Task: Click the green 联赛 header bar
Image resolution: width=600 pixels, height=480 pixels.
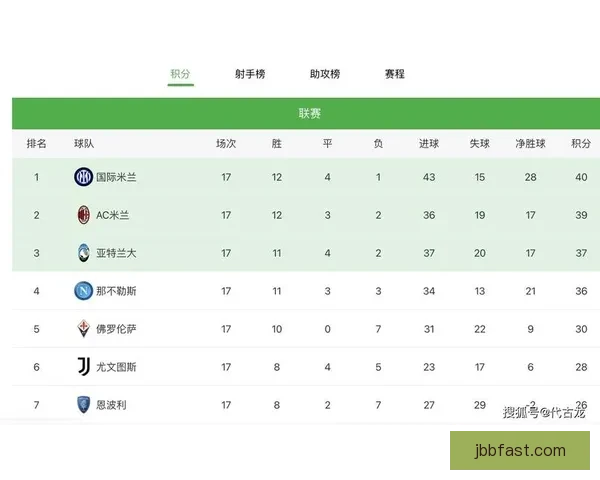Action: coord(310,114)
